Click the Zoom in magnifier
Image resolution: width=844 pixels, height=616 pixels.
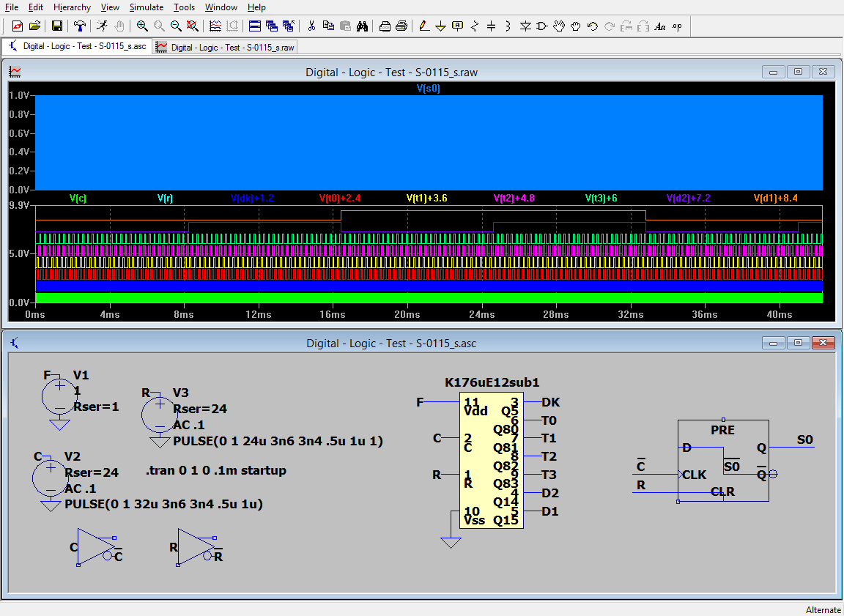pos(142,26)
